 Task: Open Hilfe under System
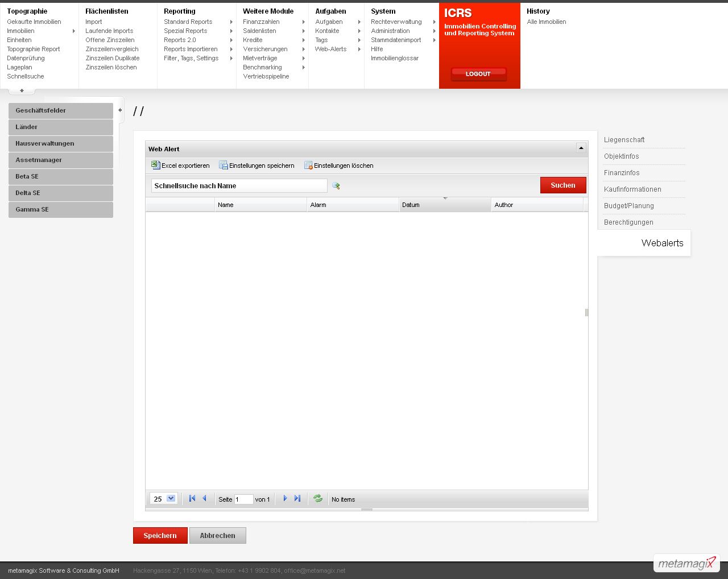[377, 49]
